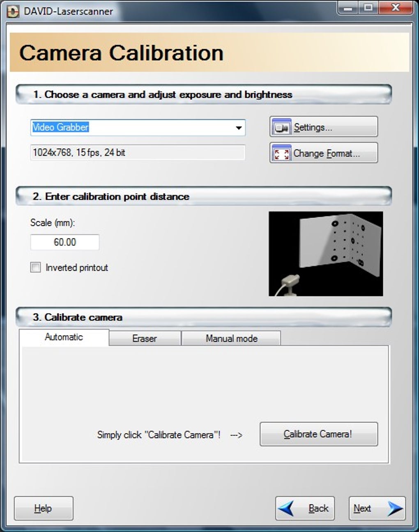The image size is (419, 532).
Task: Select the Automatic tab
Action: (63, 337)
